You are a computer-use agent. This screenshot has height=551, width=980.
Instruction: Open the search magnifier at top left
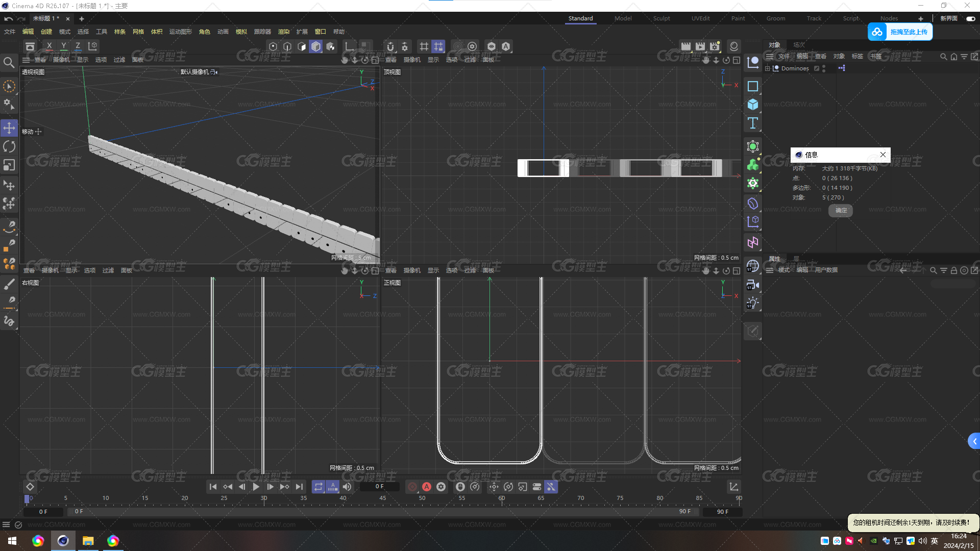(x=9, y=63)
